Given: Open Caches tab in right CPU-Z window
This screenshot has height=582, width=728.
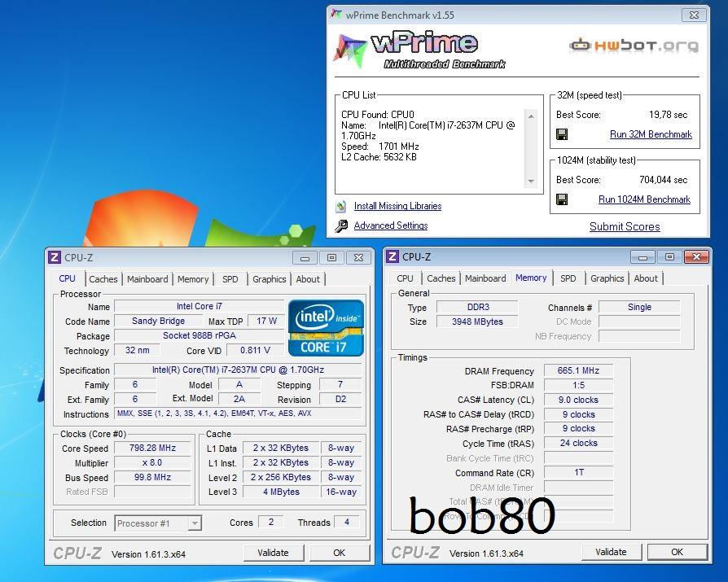Looking at the screenshot, I should coord(441,278).
